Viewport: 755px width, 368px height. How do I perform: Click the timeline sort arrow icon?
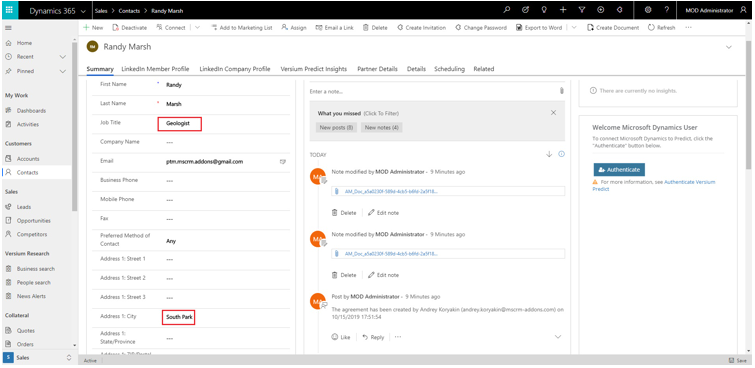coord(549,155)
